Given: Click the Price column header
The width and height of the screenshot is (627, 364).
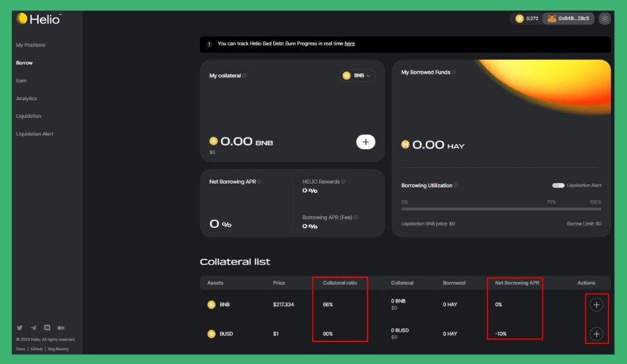Looking at the screenshot, I should click(x=279, y=283).
